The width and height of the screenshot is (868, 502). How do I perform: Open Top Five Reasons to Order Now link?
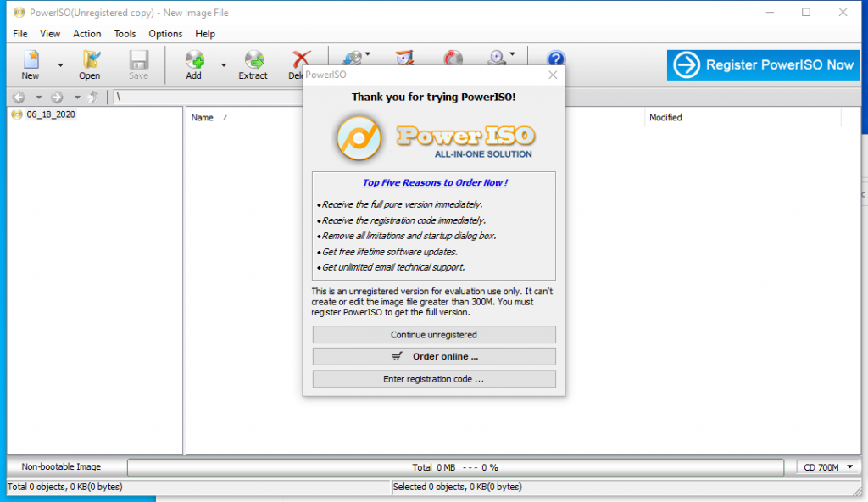pos(435,183)
